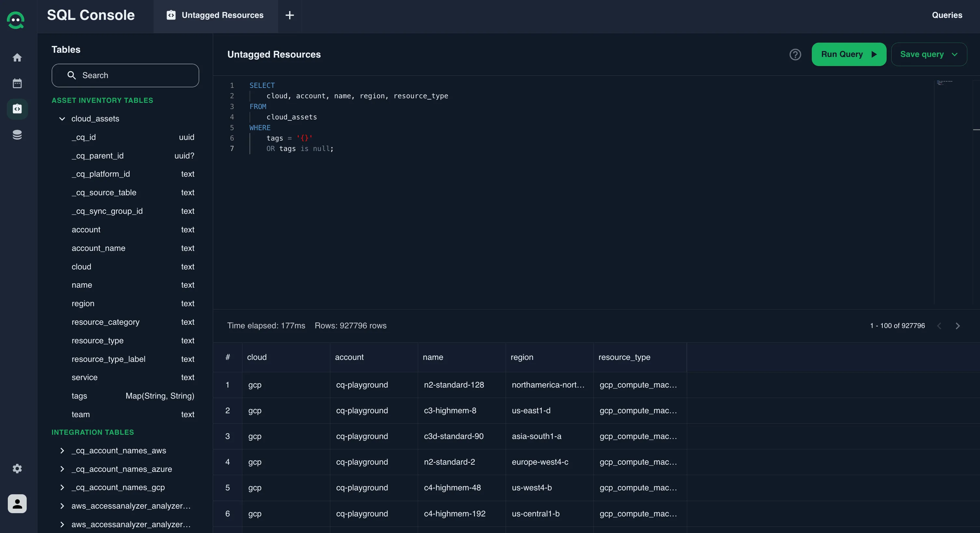Click the Rows: 927796 rows status
The width and height of the screenshot is (980, 533).
pos(350,326)
